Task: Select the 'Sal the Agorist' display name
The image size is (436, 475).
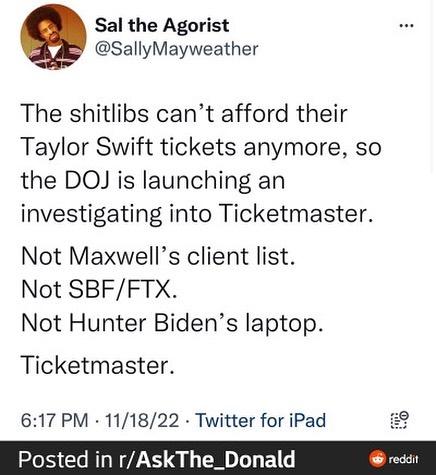Action: [x=162, y=25]
